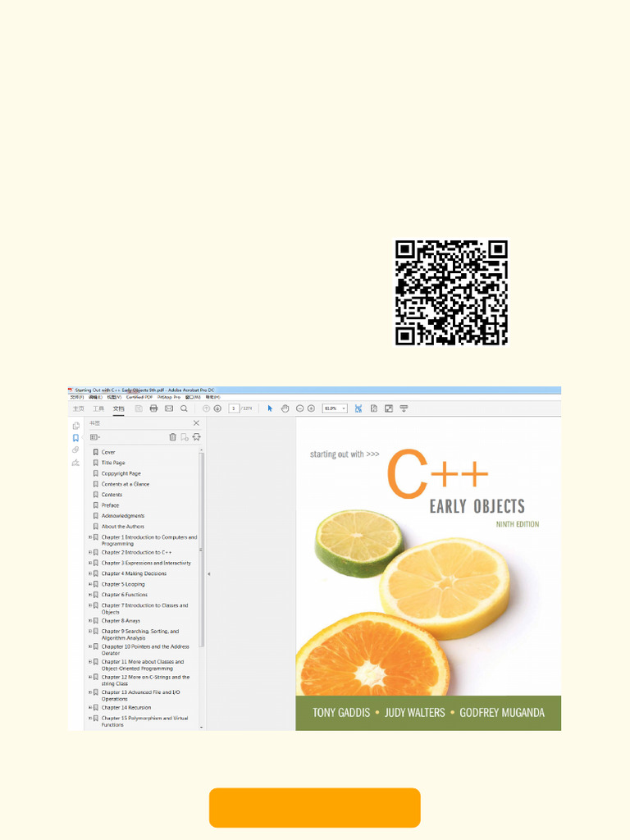Image resolution: width=630 pixels, height=840 pixels.
Task: Click the Full screen mode icon
Action: click(x=389, y=409)
